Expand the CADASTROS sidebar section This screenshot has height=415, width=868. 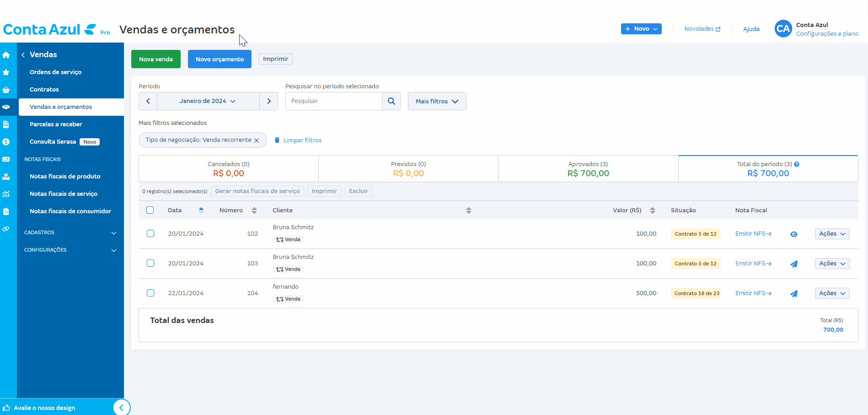70,233
